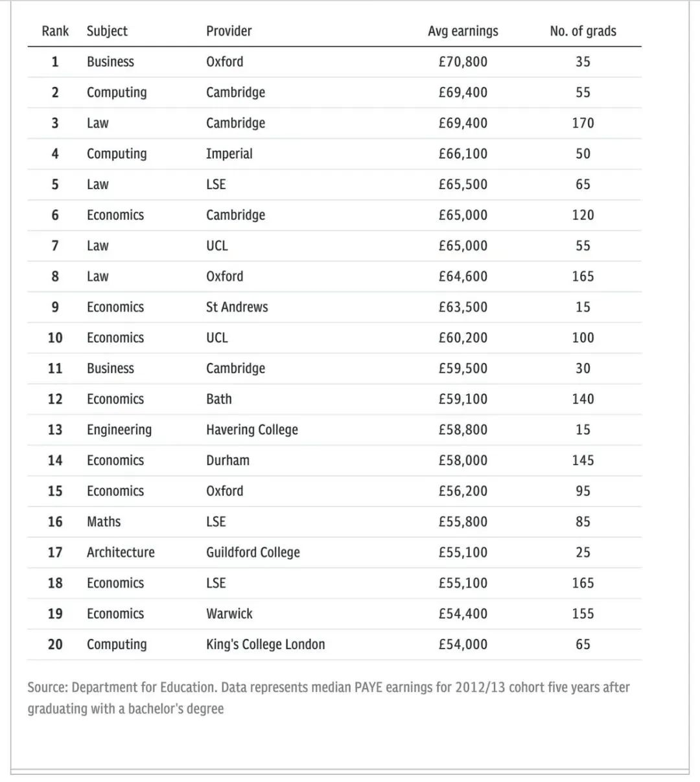Select King's College London entry
This screenshot has width=700, height=782.
(x=266, y=645)
